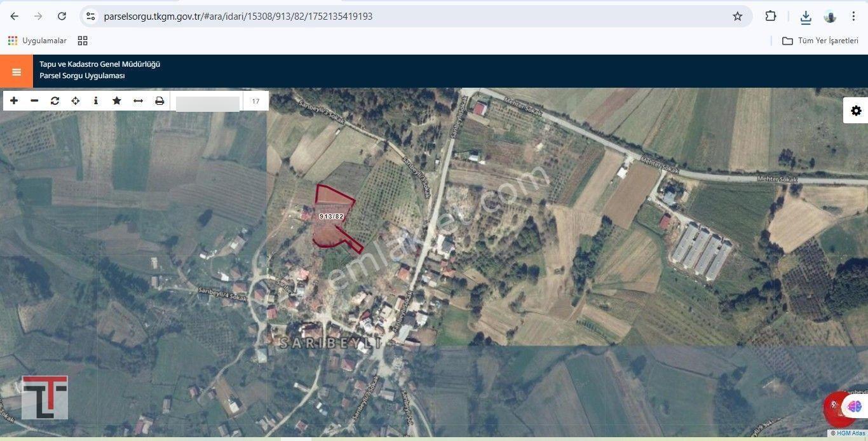868x441 pixels.
Task: Open map settings gear panel
Action: tap(856, 111)
